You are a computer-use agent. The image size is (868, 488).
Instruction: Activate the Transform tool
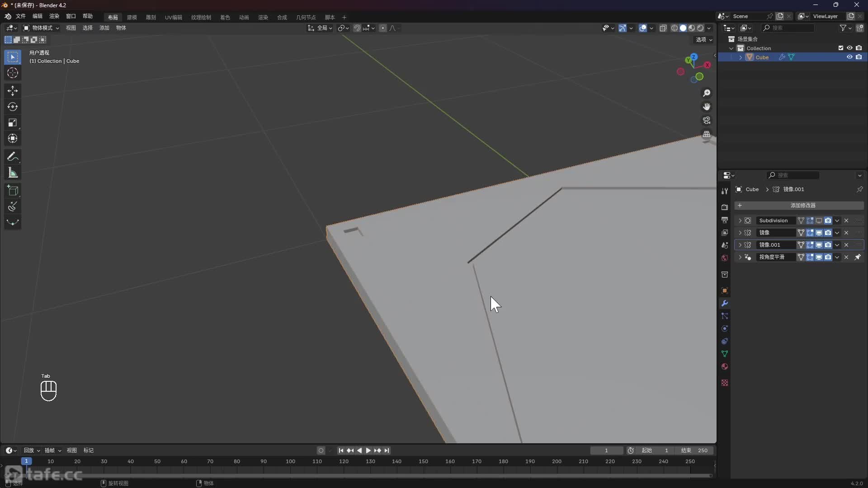[13, 139]
